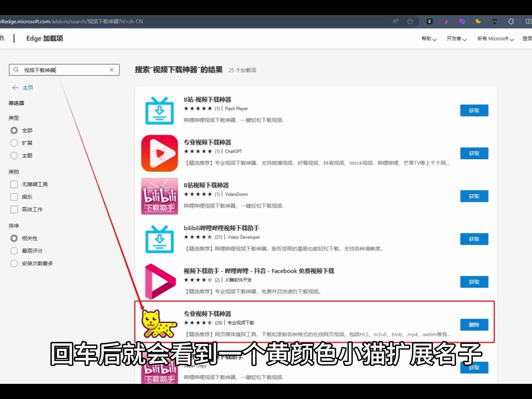This screenshot has height=399, width=532.
Task: Click the Video Developer publisher text
Action: coord(244,237)
